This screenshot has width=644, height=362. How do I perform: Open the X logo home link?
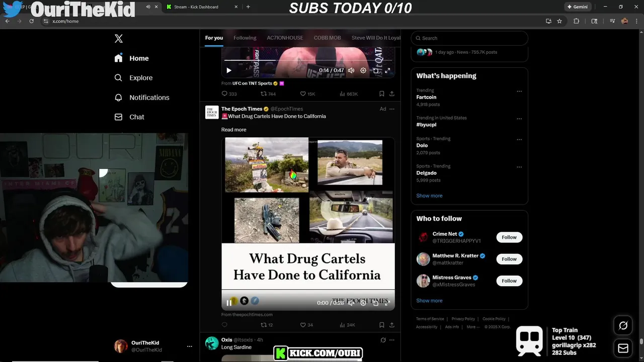click(119, 39)
